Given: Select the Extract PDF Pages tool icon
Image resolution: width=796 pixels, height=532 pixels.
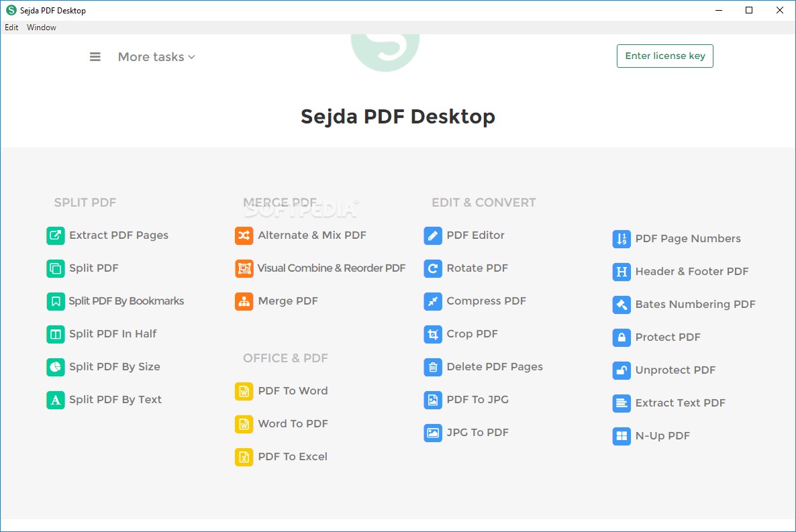Looking at the screenshot, I should click(55, 235).
